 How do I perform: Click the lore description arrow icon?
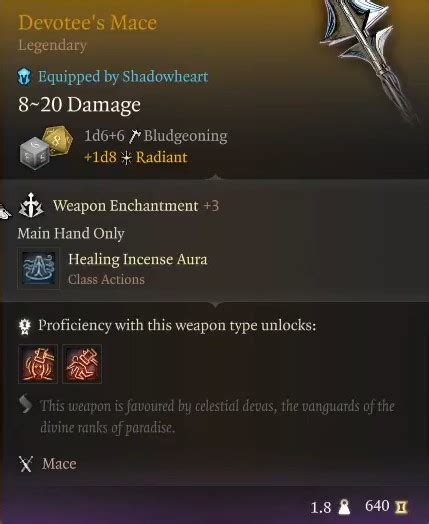(25, 404)
